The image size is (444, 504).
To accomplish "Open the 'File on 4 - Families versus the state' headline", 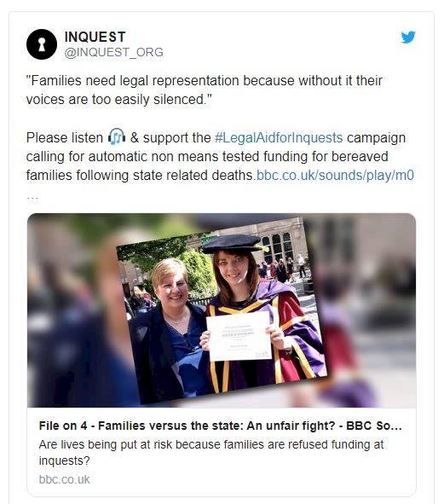I will click(x=220, y=426).
